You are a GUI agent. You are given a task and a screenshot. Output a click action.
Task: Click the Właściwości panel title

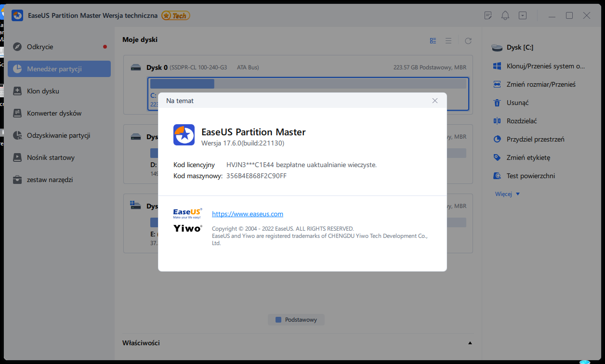click(x=141, y=343)
